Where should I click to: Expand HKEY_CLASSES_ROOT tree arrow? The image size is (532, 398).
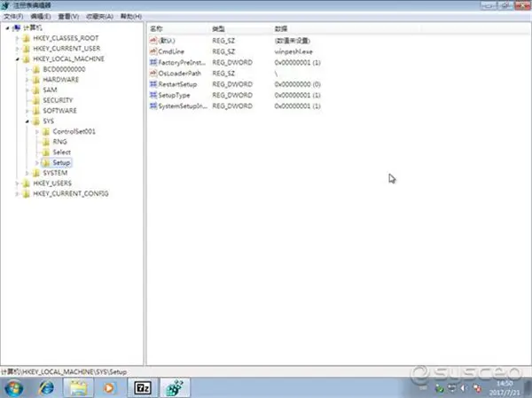tap(18, 38)
